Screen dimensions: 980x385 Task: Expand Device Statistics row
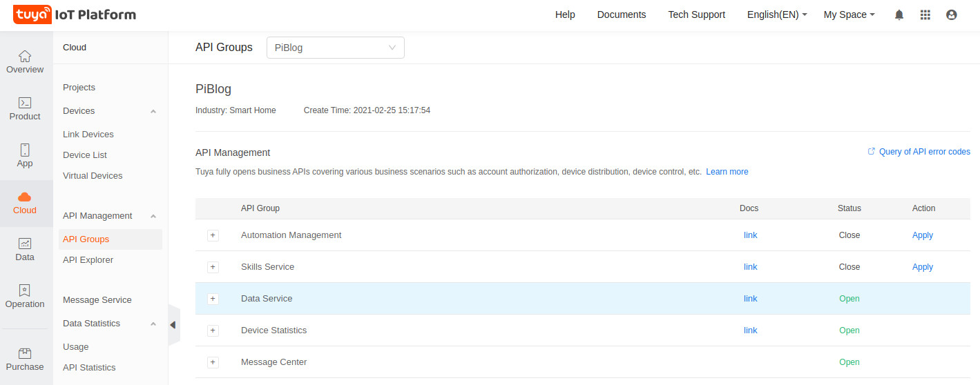[213, 330]
